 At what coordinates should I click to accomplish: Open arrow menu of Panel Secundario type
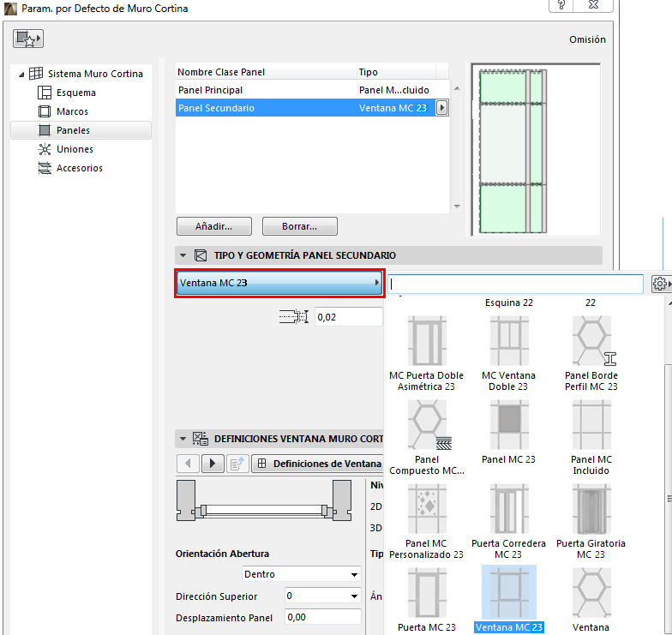tap(441, 108)
